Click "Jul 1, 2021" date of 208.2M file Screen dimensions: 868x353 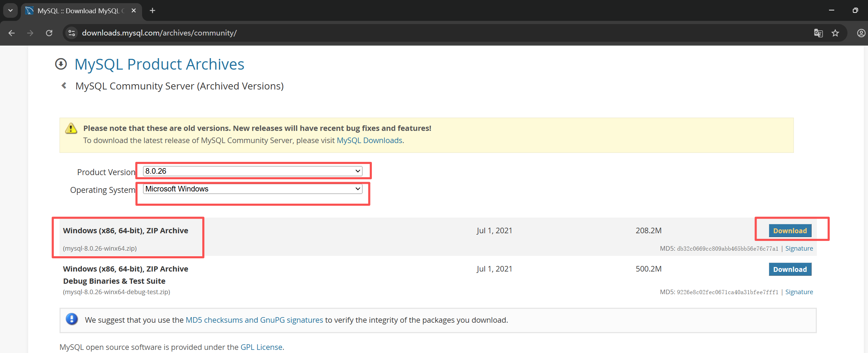[x=494, y=230]
